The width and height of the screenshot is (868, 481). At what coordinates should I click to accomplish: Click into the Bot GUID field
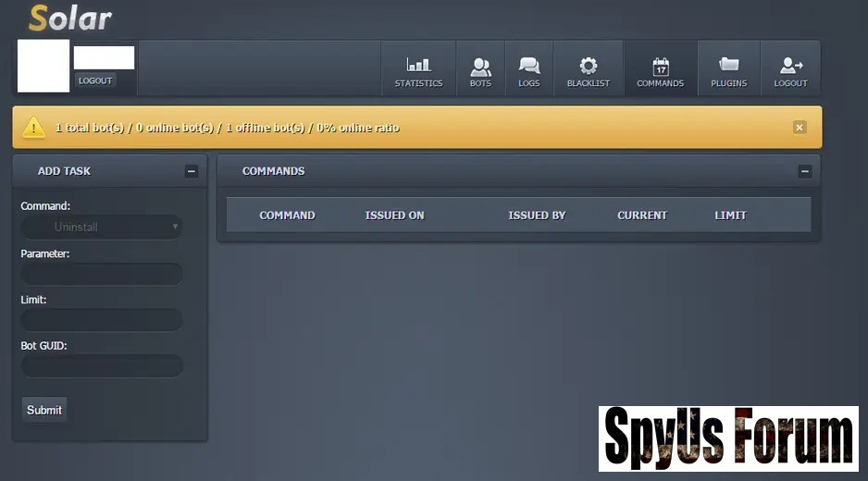[102, 366]
